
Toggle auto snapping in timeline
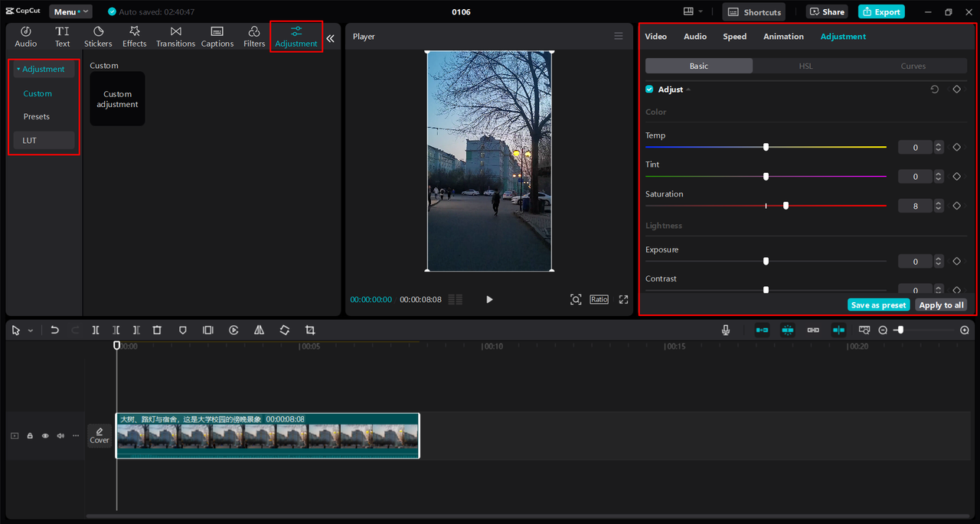click(x=788, y=330)
